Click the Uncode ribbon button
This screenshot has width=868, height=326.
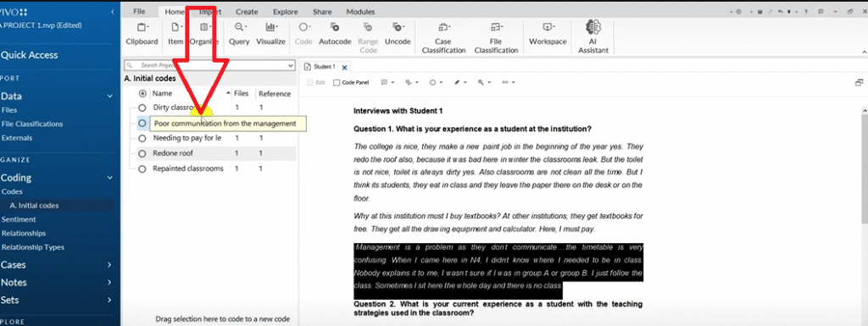point(398,34)
